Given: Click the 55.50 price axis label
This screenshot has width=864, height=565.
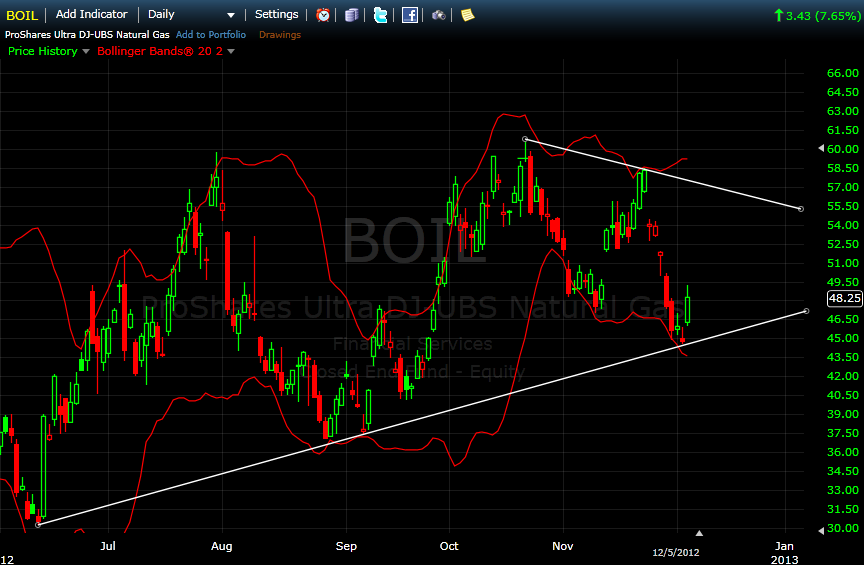Looking at the screenshot, I should (843, 206).
